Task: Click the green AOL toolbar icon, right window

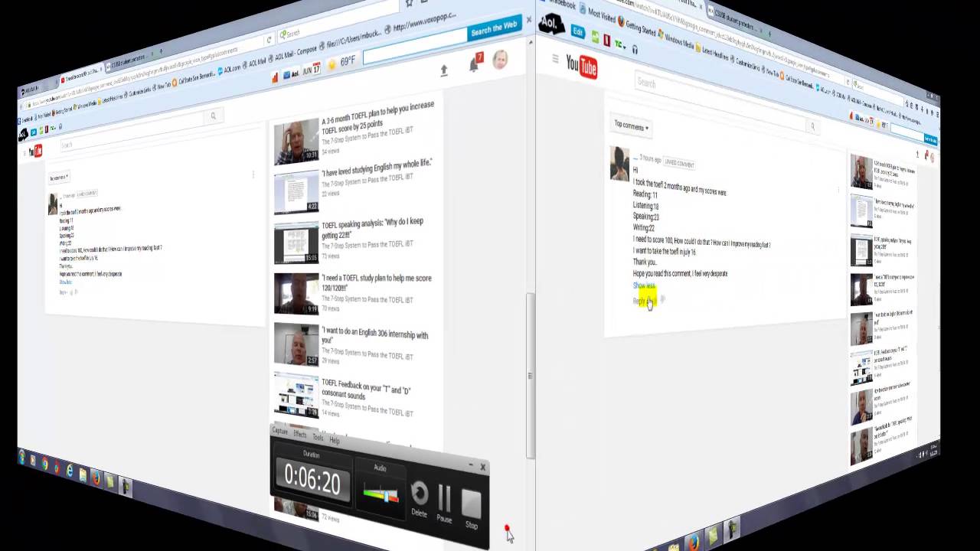Action: pyautogui.click(x=594, y=36)
